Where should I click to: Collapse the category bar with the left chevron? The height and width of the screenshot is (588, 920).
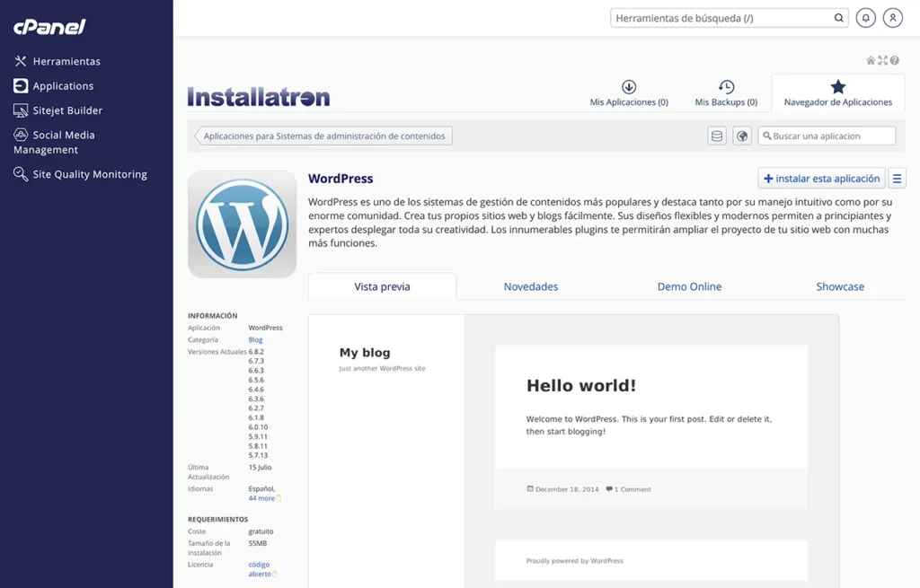click(197, 135)
